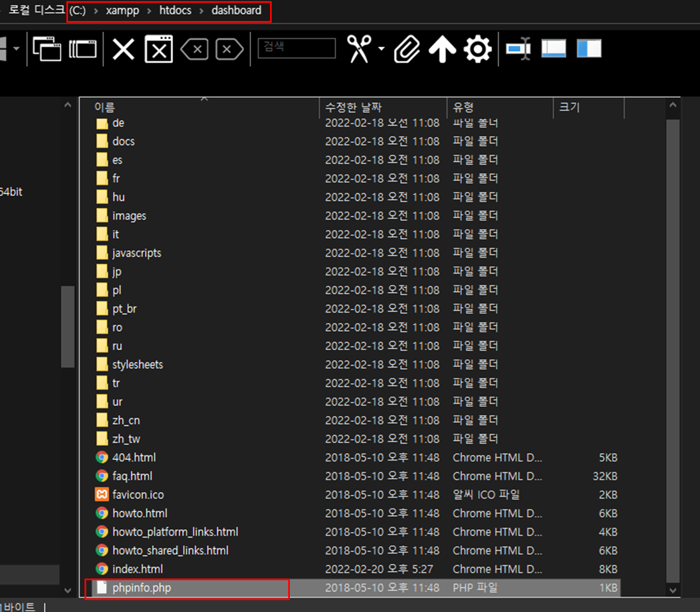Click the paperclip attach icon
The width and height of the screenshot is (700, 612).
tap(407, 49)
